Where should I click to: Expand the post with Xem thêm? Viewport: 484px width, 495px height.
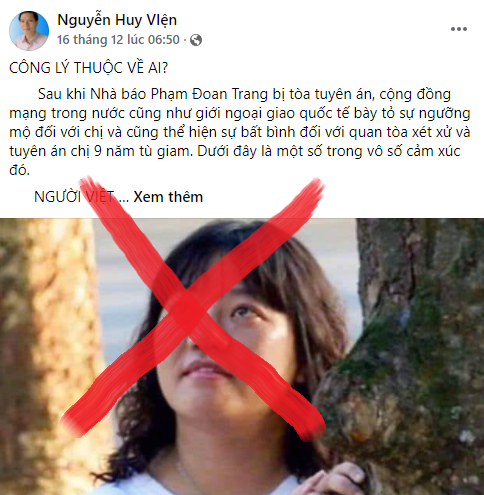pos(168,197)
